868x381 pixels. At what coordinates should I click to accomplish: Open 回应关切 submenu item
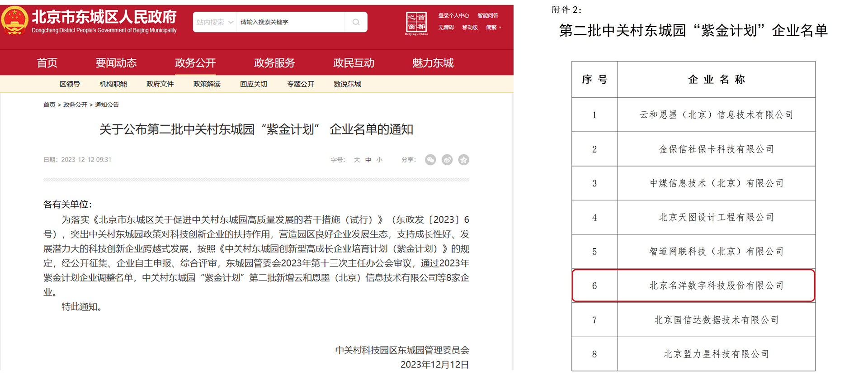pyautogui.click(x=254, y=84)
